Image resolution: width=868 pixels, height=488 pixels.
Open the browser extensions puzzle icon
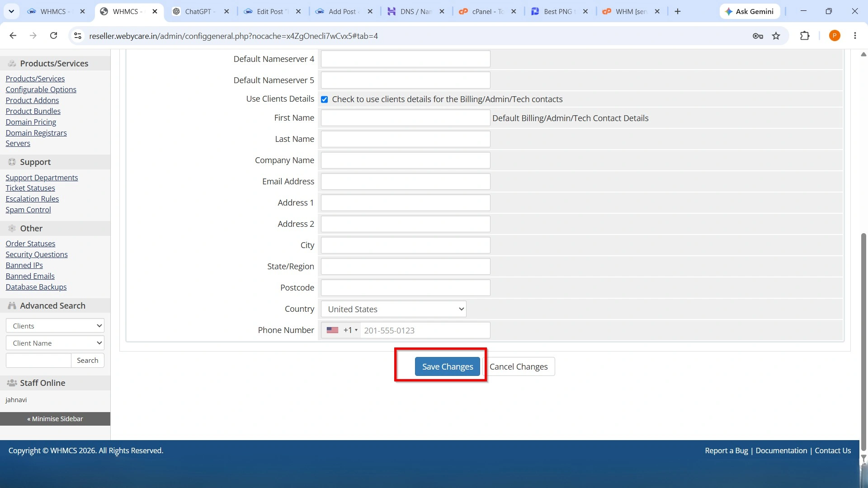pyautogui.click(x=805, y=36)
